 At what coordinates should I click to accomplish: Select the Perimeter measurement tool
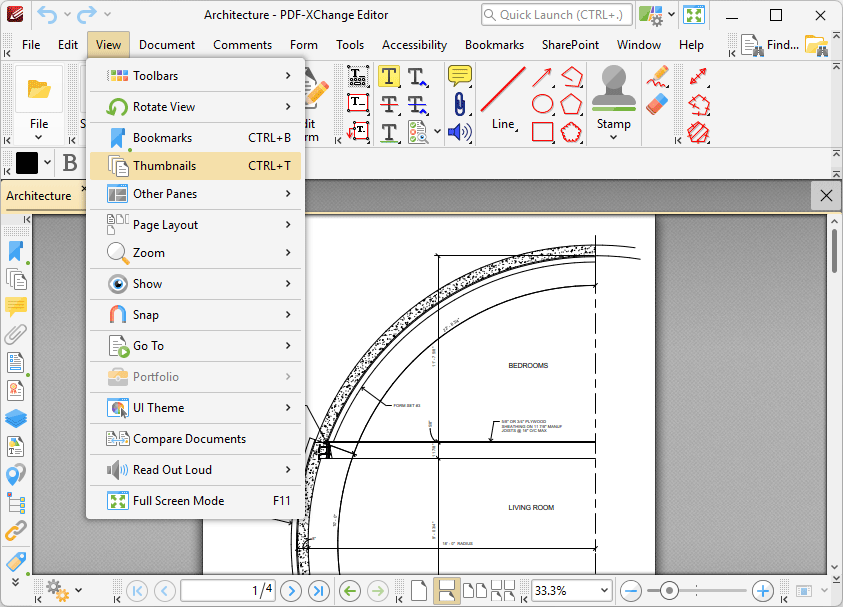(x=698, y=104)
